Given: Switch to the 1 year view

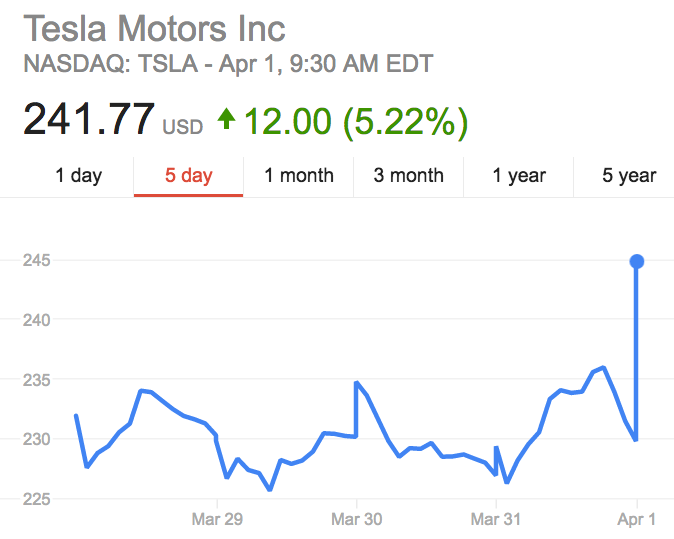Looking at the screenshot, I should click(518, 176).
